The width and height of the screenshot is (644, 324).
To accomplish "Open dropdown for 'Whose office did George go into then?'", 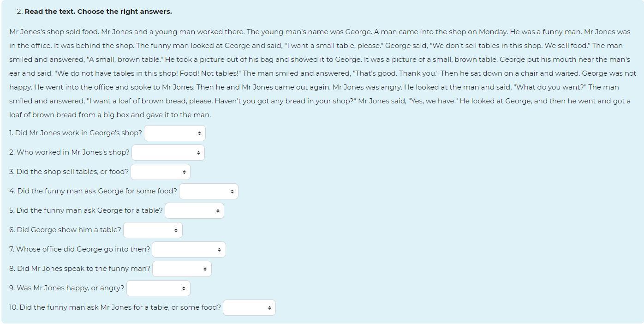I will tap(189, 249).
